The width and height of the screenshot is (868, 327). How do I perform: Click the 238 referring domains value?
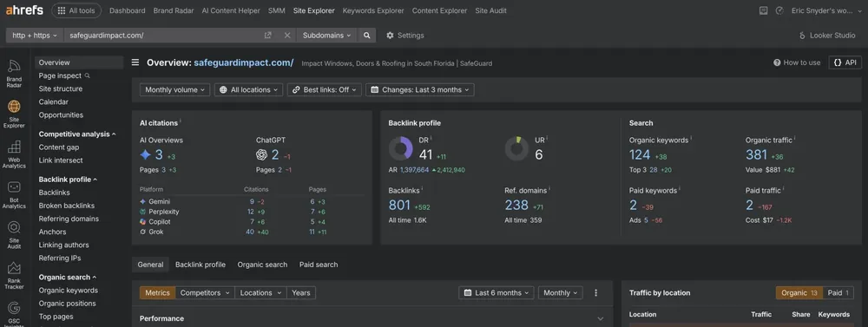coord(516,206)
